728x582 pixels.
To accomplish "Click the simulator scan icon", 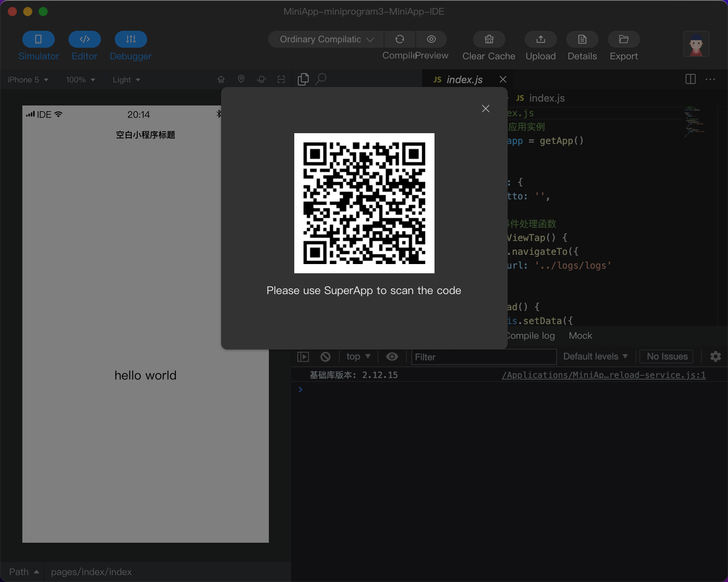I will point(281,79).
